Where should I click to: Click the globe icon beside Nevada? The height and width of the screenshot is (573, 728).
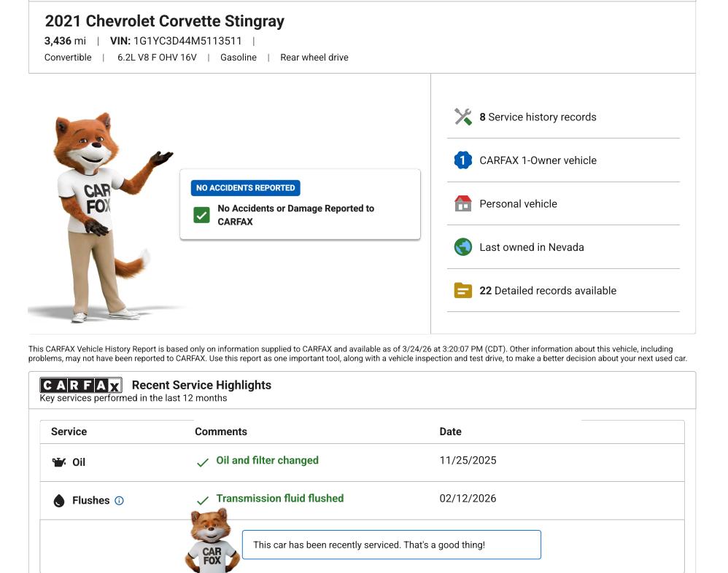tap(462, 247)
